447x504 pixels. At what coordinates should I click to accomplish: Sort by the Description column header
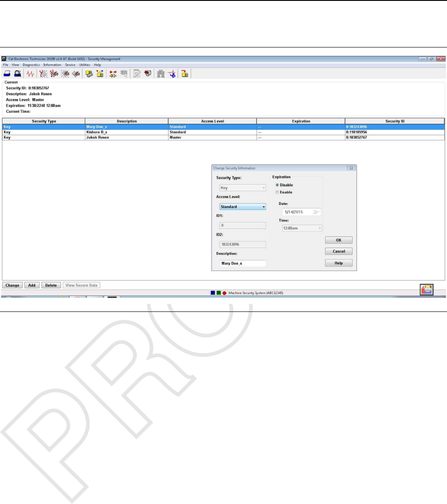coord(127,121)
